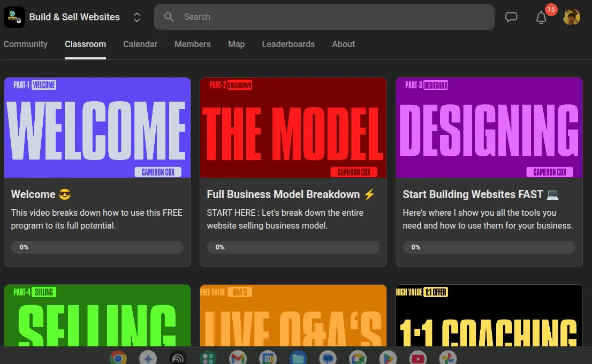Open the black rainbow-arc app in shelf
This screenshot has height=364, width=592.
pyautogui.click(x=178, y=358)
